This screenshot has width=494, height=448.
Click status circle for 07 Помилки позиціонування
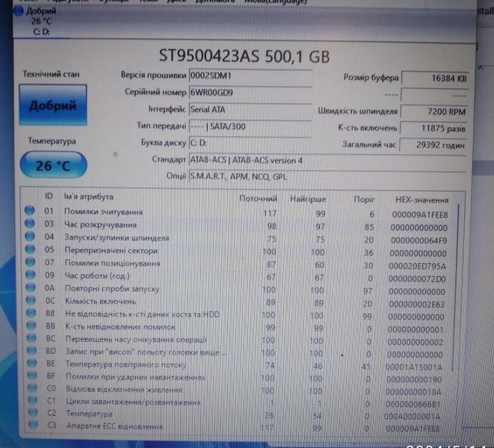[30, 261]
